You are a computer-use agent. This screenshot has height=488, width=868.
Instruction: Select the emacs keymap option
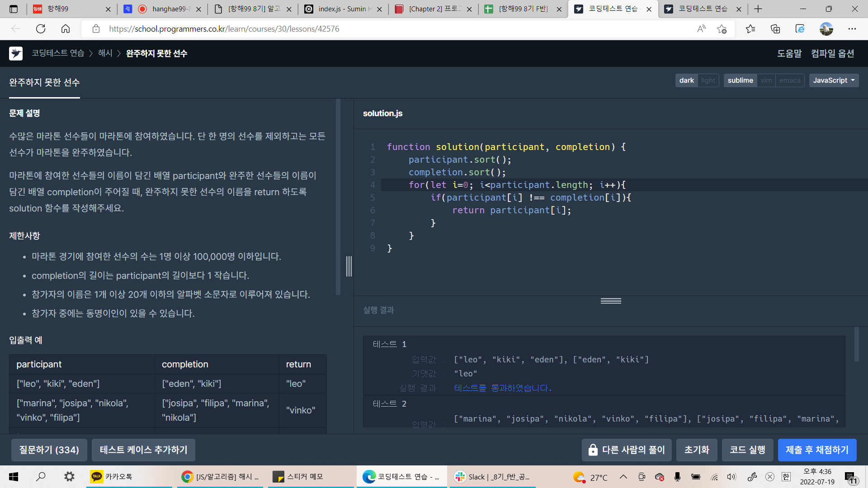point(789,80)
